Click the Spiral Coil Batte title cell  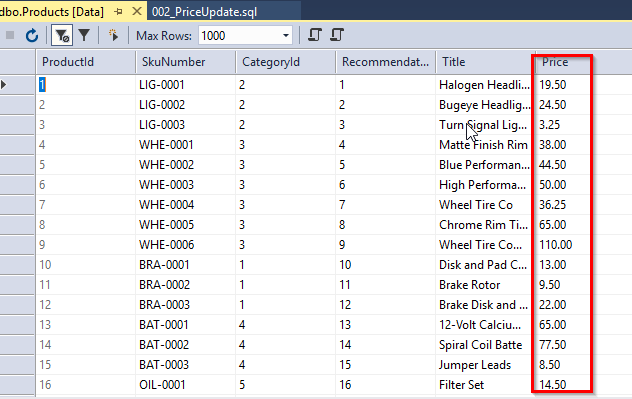485,345
